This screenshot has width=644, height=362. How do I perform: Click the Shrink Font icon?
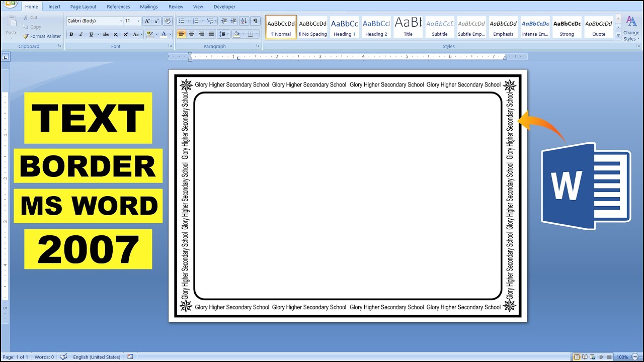[156, 21]
